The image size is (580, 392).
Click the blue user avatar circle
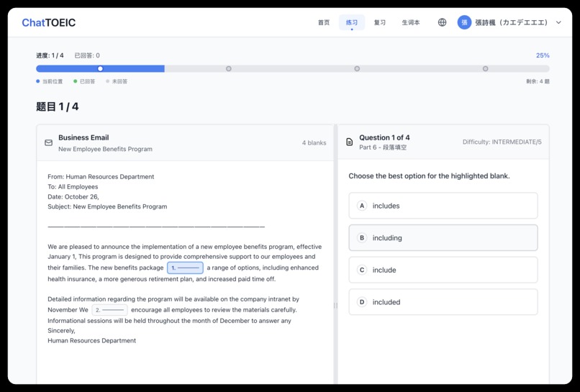pos(464,22)
